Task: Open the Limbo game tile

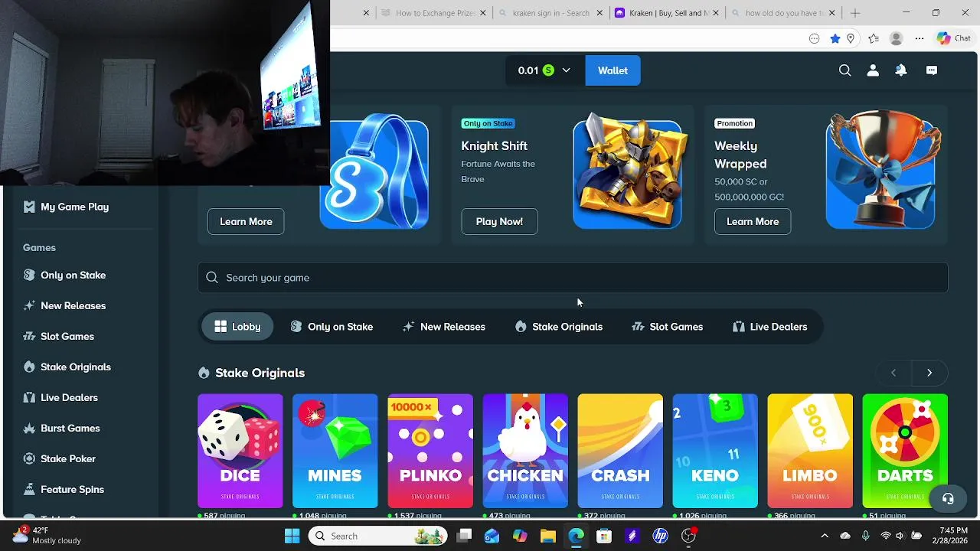Action: 810,451
